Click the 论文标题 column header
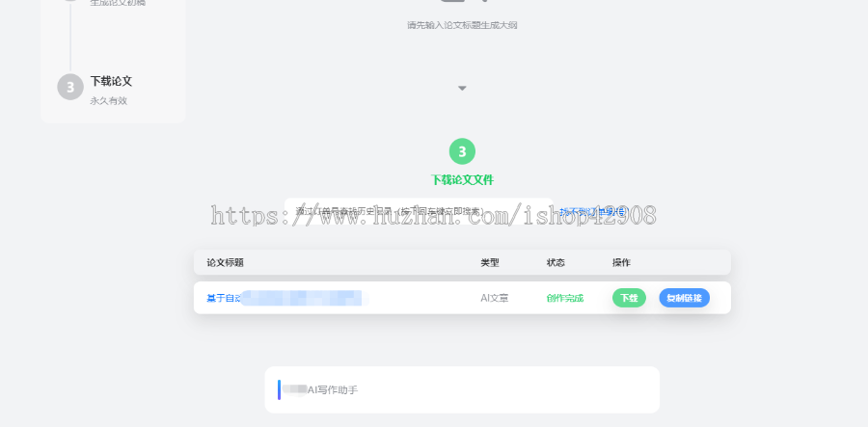868x427 pixels. pyautogui.click(x=226, y=263)
